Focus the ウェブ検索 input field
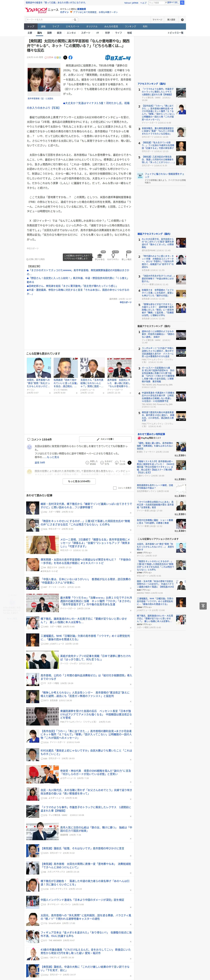 point(157,3)
